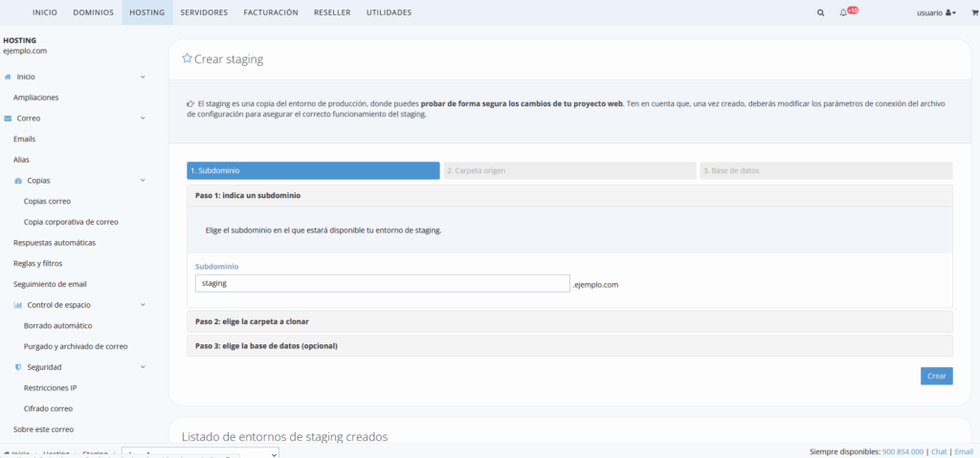Open the UTILIDADES top menu
The image size is (980, 458).
389,12
